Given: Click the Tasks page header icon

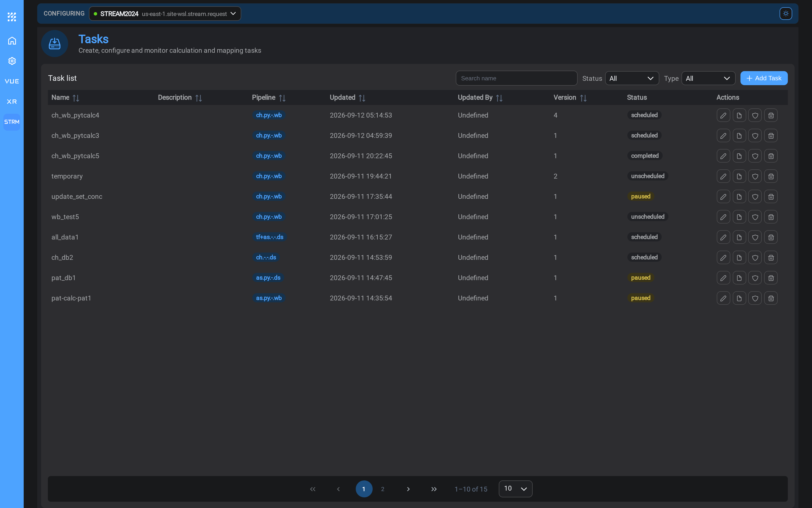Looking at the screenshot, I should click(54, 44).
